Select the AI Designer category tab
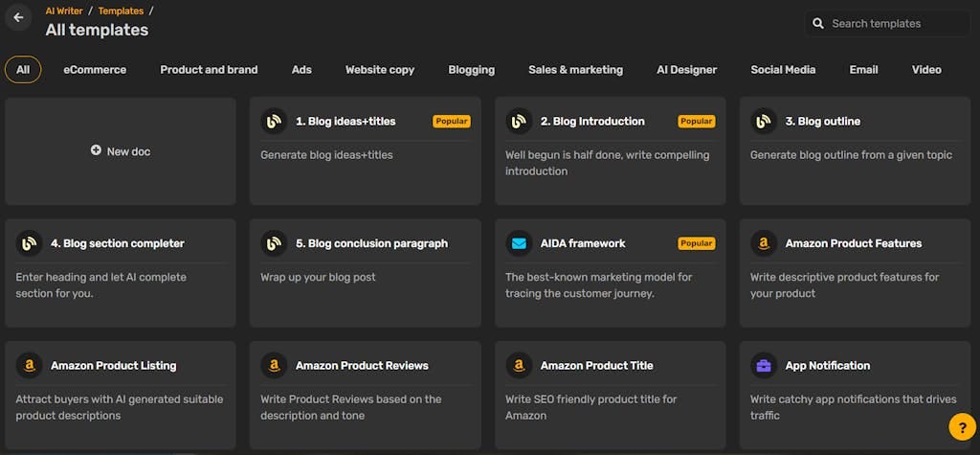980x455 pixels. (x=686, y=70)
